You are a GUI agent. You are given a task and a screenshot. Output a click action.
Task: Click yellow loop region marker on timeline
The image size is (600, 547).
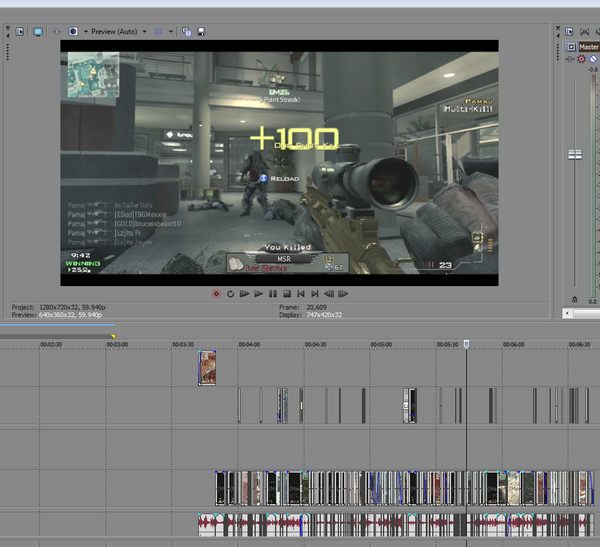tap(113, 336)
